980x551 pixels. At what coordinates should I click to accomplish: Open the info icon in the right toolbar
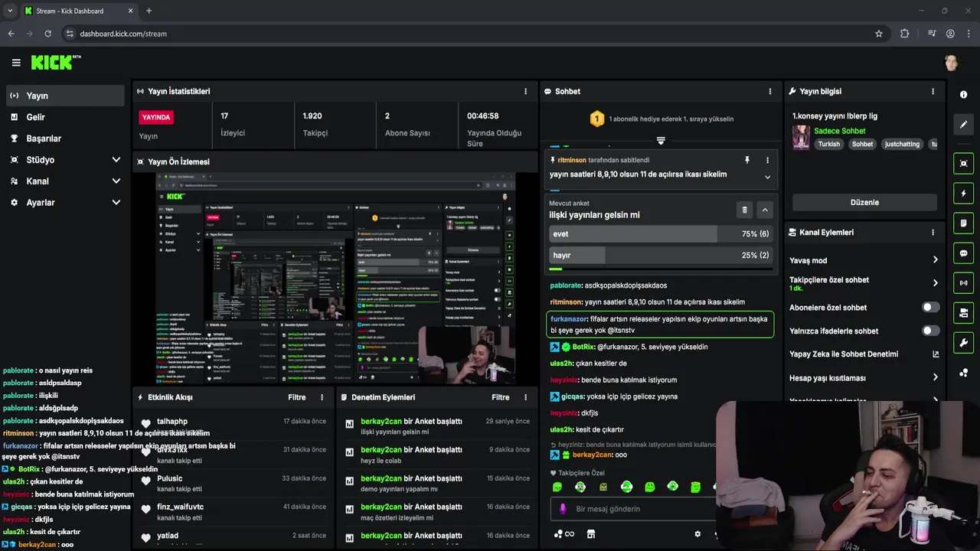point(963,94)
